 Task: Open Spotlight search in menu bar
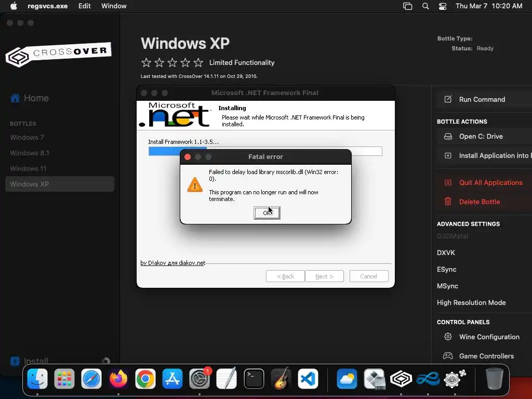pos(425,6)
